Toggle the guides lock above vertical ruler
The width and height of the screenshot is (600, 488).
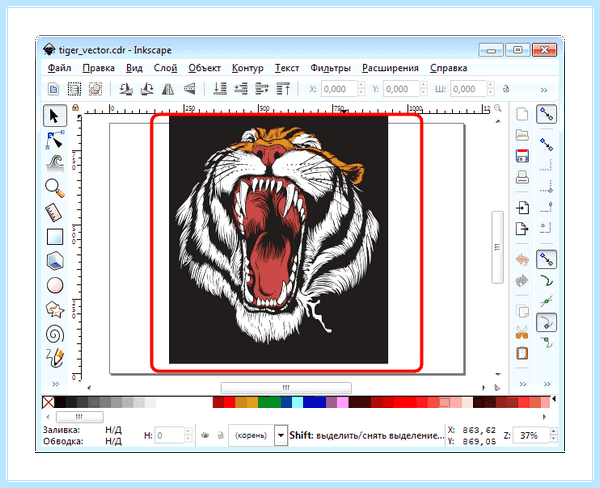75,108
